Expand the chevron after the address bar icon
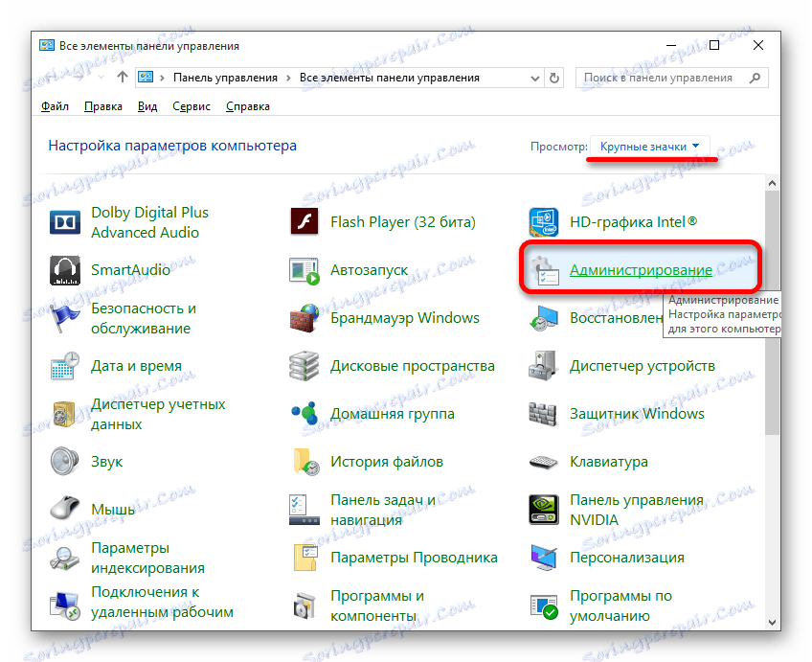The image size is (812, 662). coord(162,78)
